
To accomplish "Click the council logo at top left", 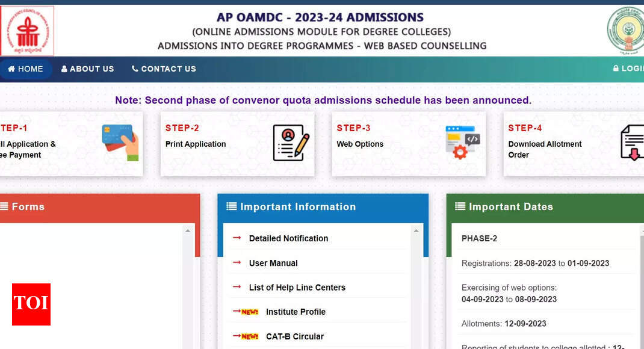I will 27,31.
